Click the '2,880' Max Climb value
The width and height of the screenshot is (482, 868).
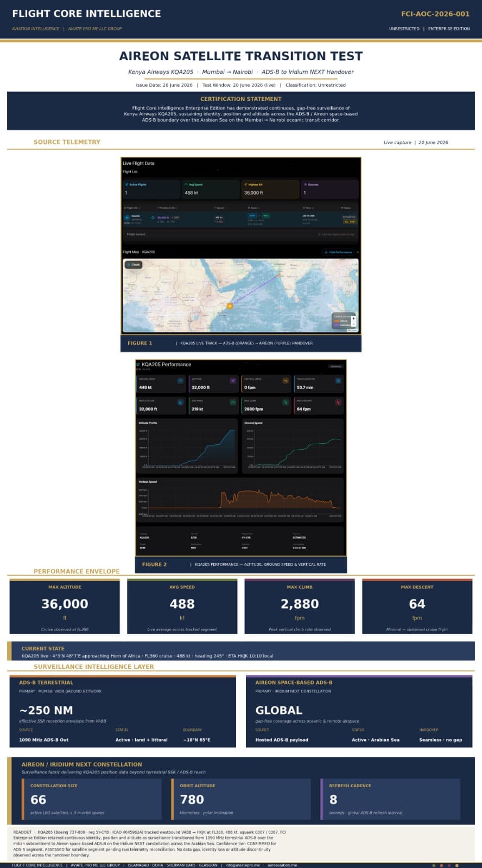point(300,604)
